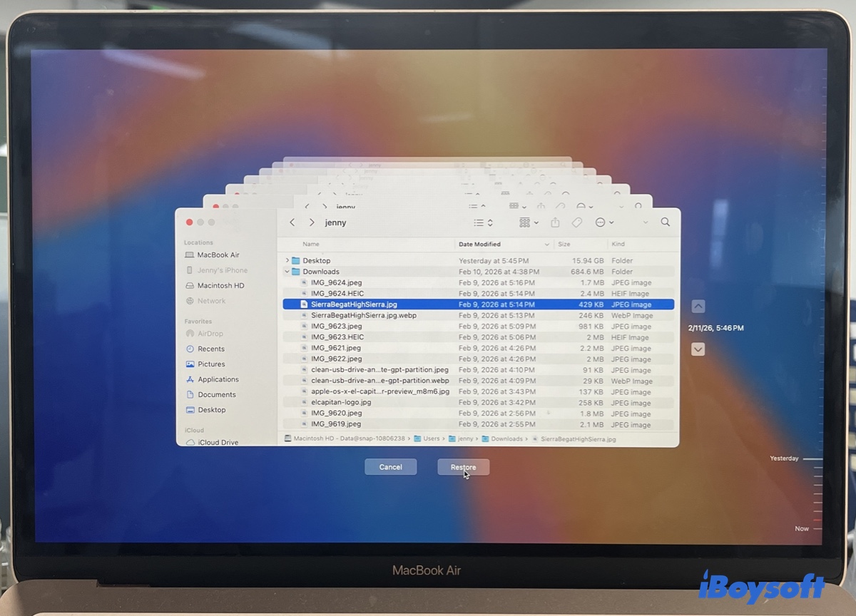Collapse the Downloads folder in the list
The image size is (856, 616).
coord(287,272)
